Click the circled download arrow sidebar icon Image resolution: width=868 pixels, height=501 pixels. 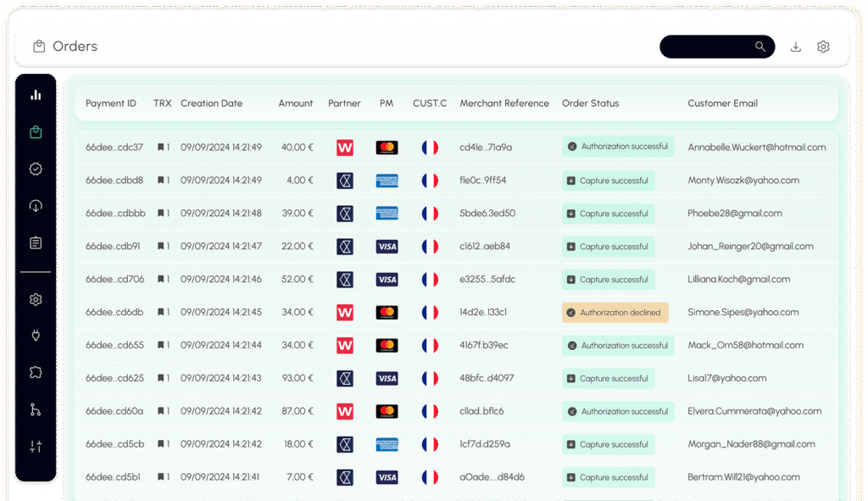[x=36, y=206]
